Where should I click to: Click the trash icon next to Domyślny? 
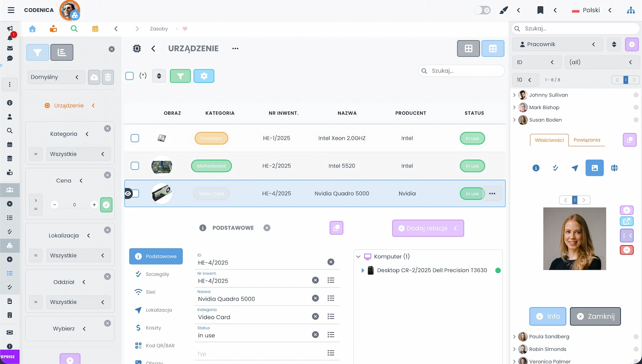(108, 77)
